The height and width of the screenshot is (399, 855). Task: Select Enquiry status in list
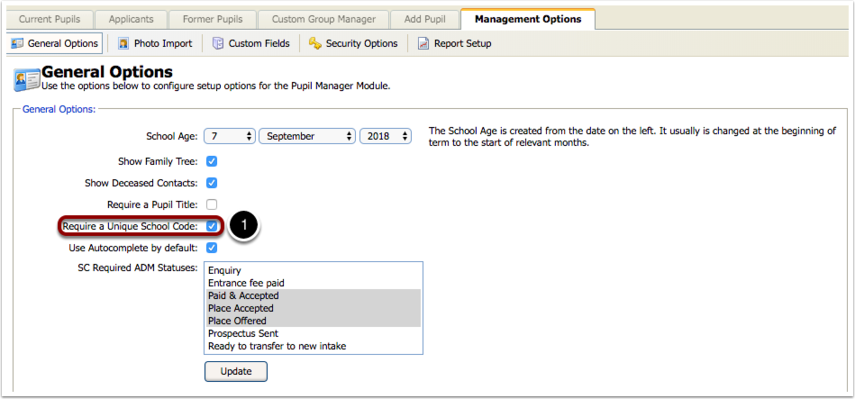314,270
